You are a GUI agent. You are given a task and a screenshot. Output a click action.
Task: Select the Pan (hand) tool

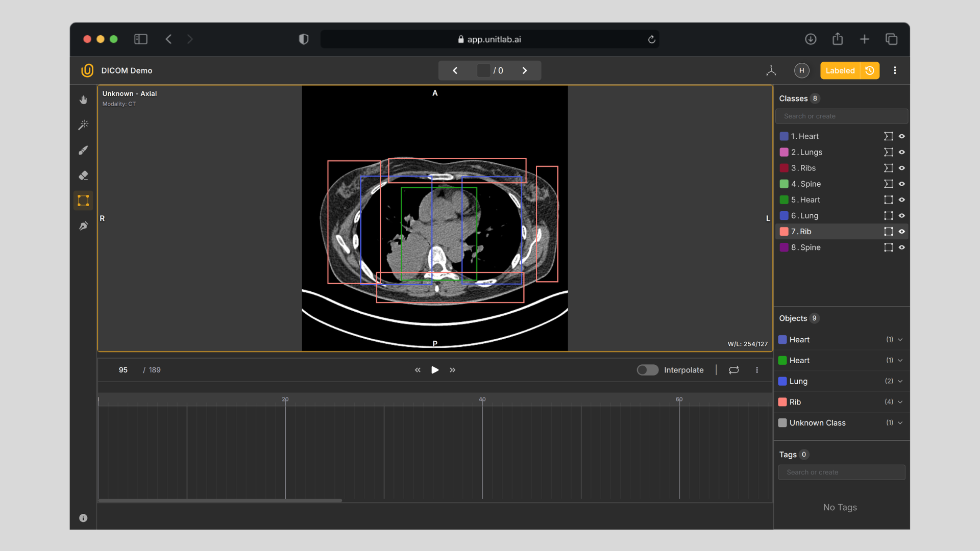click(x=83, y=99)
